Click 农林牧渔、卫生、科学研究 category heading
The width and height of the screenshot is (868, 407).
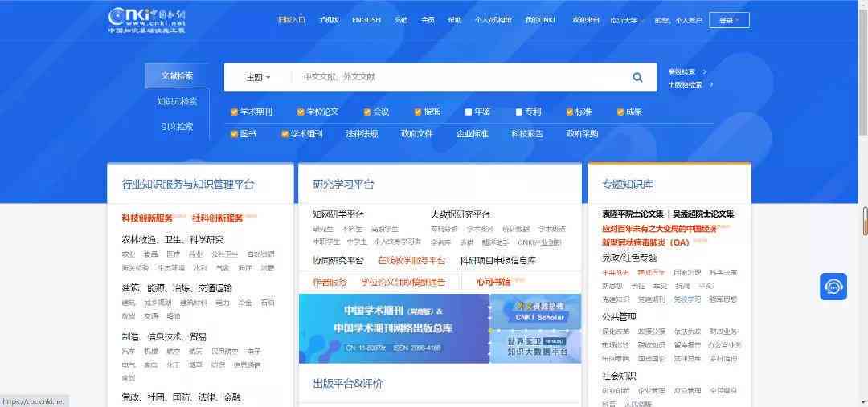point(173,240)
